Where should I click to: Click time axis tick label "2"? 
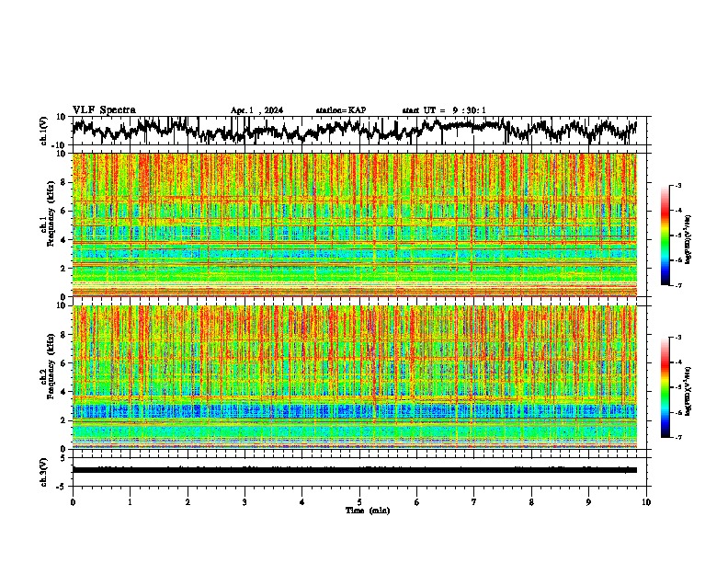[x=188, y=502]
